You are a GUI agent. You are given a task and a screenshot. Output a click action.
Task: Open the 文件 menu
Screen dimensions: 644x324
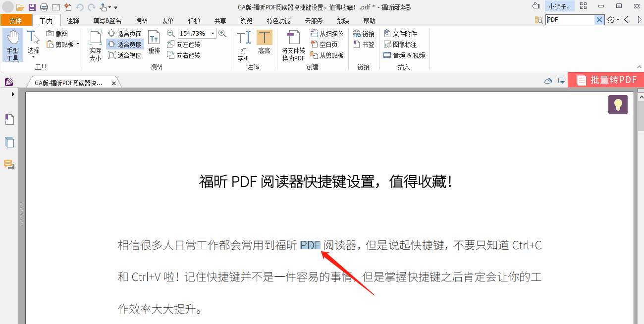click(16, 20)
